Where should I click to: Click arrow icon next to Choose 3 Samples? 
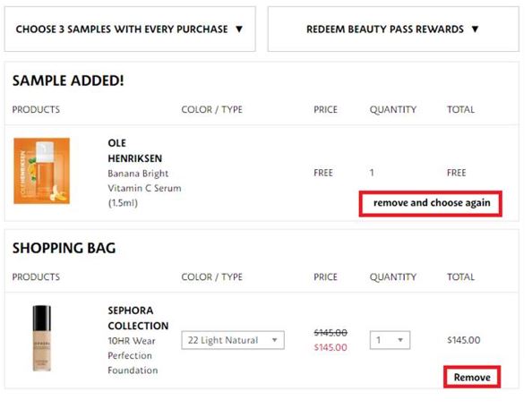click(x=239, y=30)
